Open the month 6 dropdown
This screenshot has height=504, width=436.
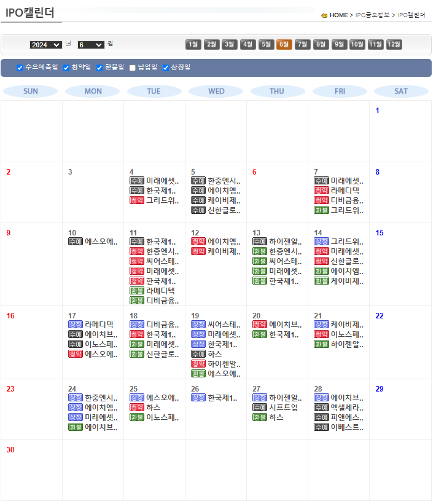91,45
